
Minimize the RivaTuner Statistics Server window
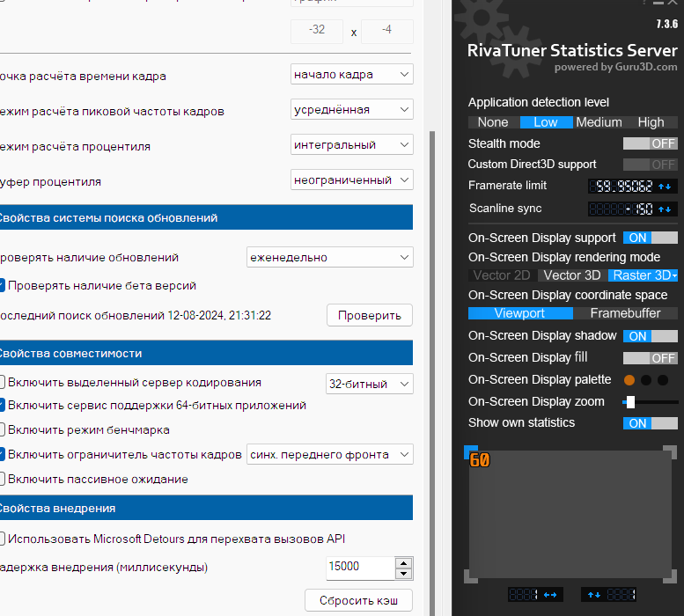658,3
